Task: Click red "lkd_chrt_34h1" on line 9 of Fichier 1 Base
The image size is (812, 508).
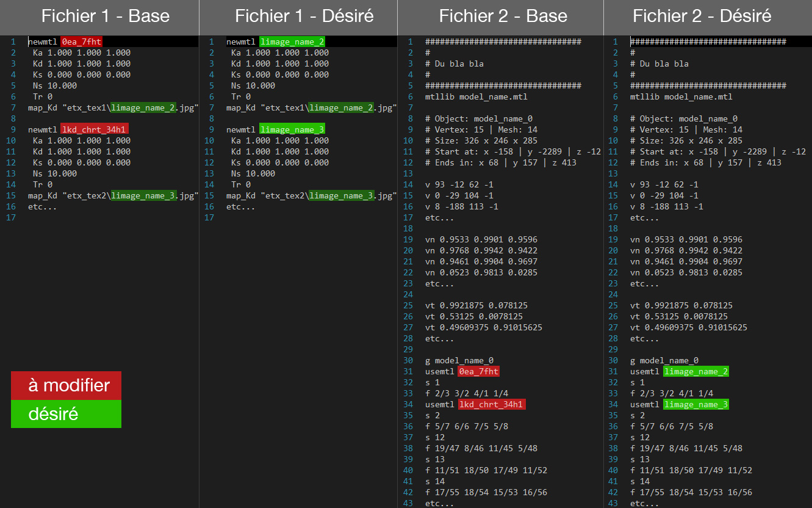Action: (95, 129)
